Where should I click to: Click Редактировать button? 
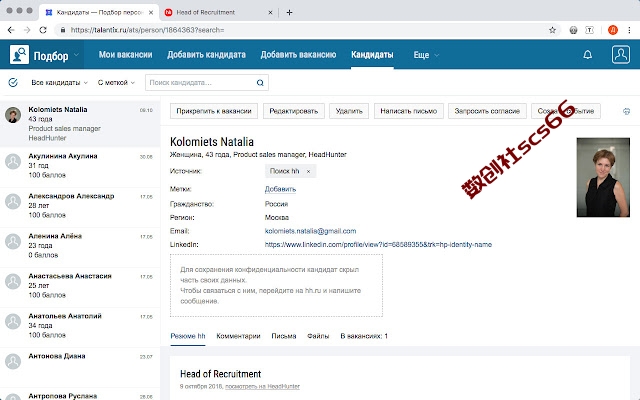tap(294, 111)
